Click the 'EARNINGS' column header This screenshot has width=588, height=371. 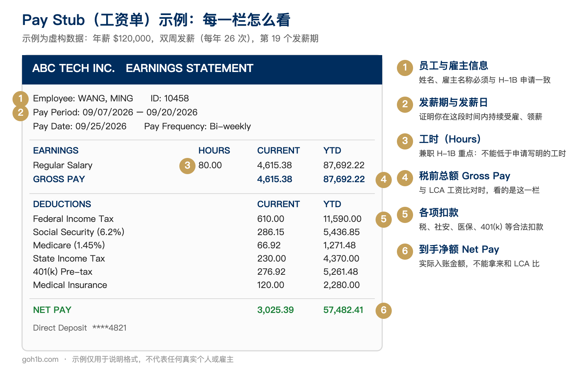56,151
